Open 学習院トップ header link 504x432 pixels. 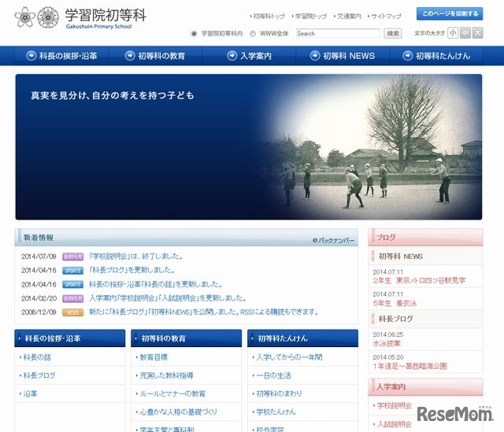(309, 16)
